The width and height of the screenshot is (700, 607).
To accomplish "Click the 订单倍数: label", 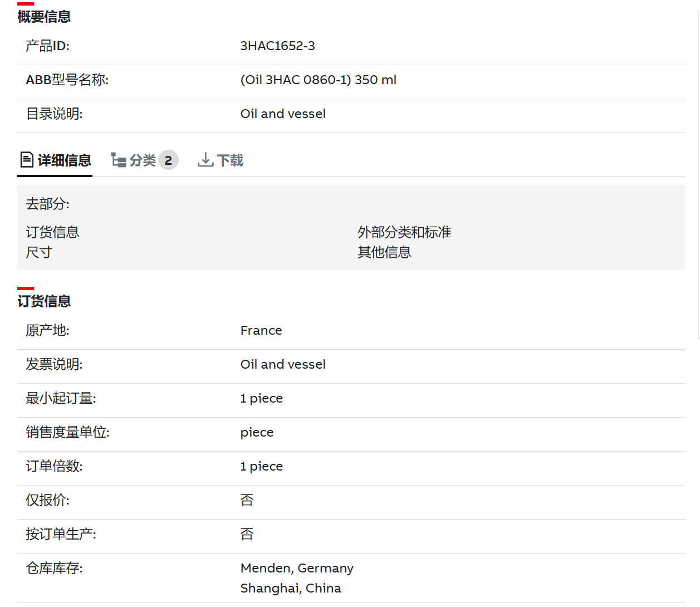I will (x=54, y=466).
